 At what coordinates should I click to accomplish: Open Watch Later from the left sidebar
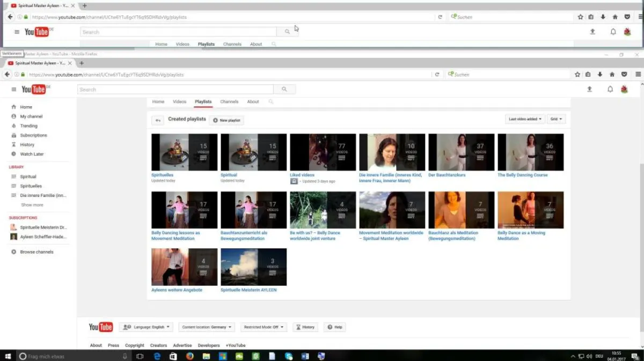pyautogui.click(x=32, y=154)
